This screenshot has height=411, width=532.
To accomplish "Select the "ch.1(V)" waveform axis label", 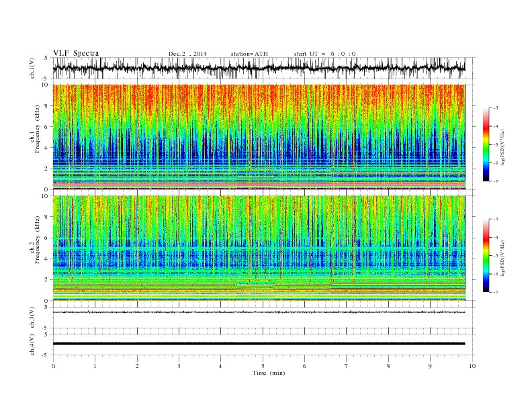I will [x=32, y=68].
